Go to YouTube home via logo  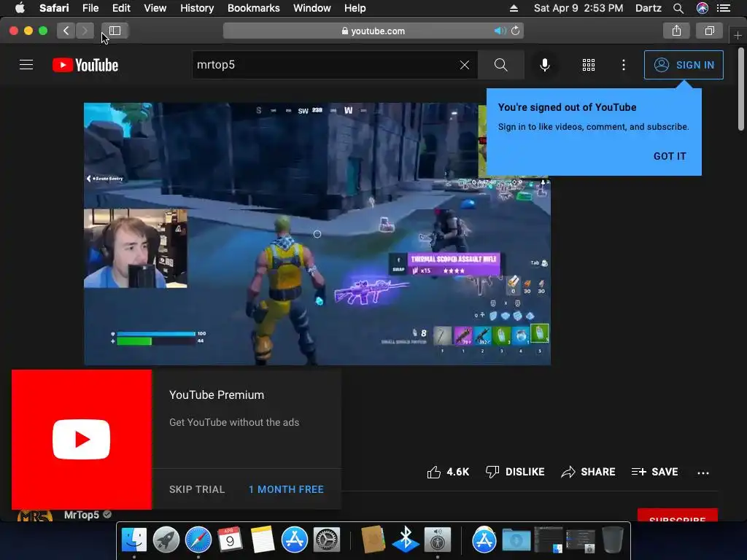click(85, 65)
